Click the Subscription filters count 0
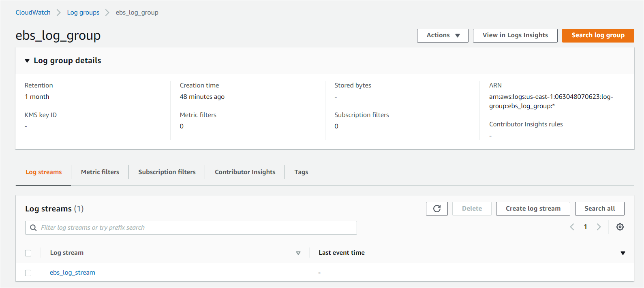The width and height of the screenshot is (644, 288). (336, 126)
